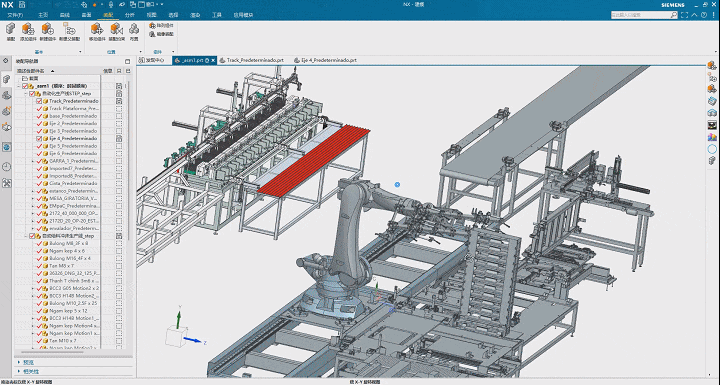Switch to Track_Predeterminado.prt tab

252,60
